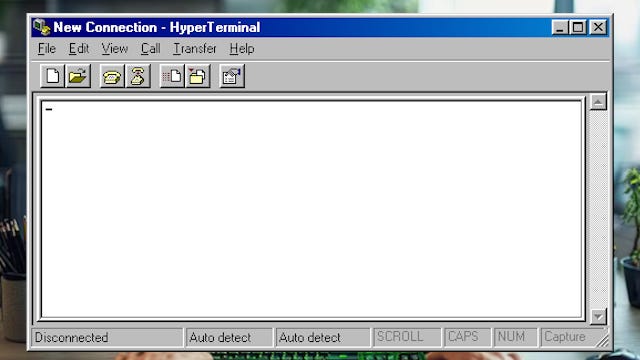Click the vertical scrollbar track

point(598,209)
